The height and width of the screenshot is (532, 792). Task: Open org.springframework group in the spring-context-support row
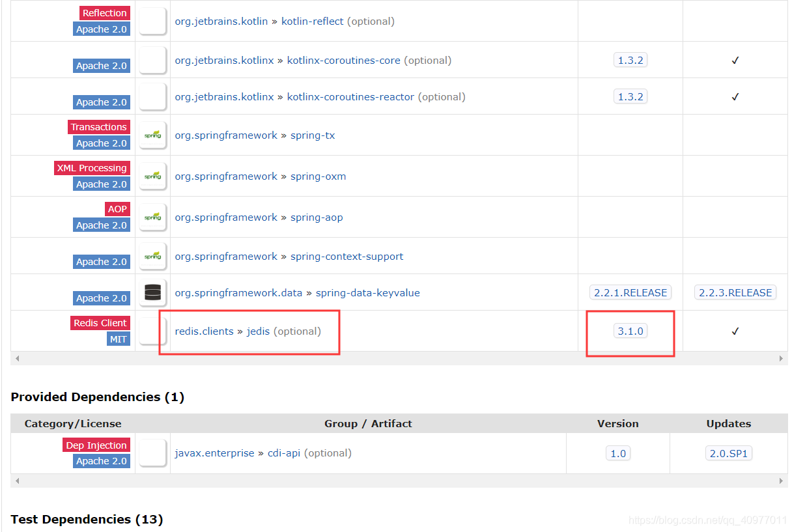pos(226,256)
